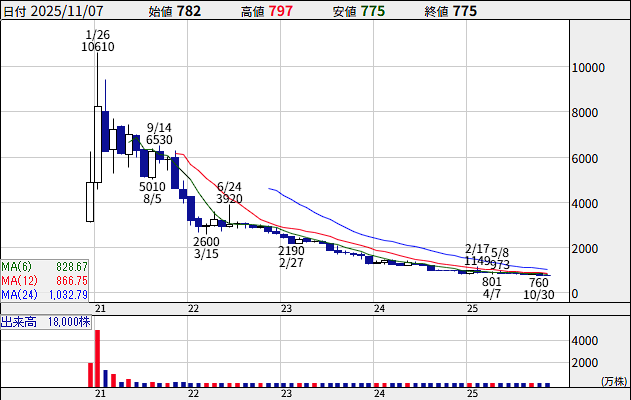This screenshot has width=631, height=400.
Task: Click the 4000 price axis label on price chart
Action: point(585,204)
